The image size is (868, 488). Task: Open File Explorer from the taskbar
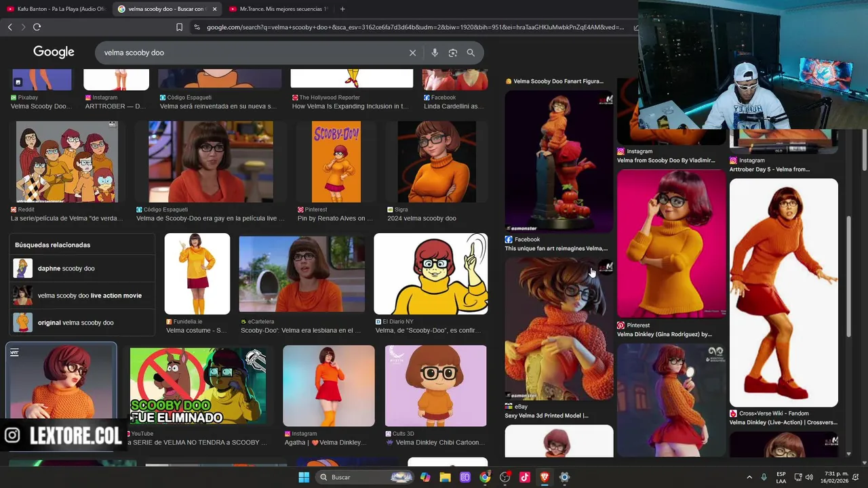pyautogui.click(x=445, y=477)
